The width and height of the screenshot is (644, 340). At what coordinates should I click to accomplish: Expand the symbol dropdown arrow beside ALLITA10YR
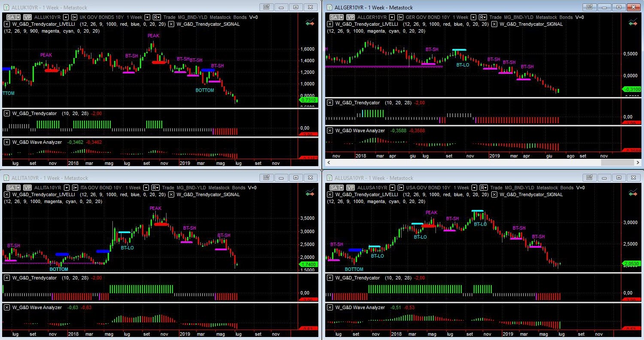(66, 188)
